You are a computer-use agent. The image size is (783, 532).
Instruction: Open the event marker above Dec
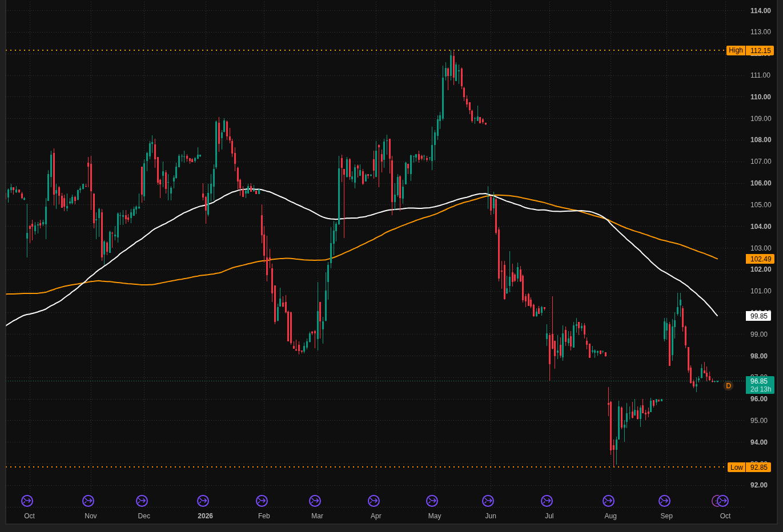(142, 501)
